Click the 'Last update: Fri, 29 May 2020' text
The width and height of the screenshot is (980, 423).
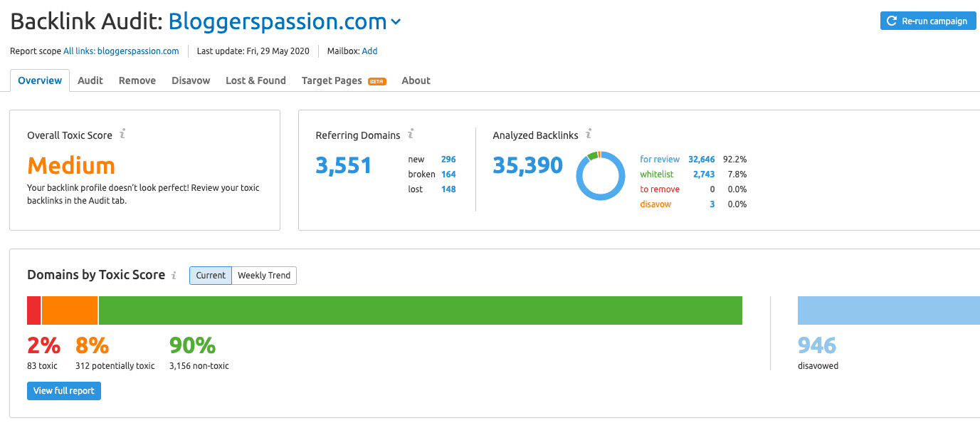(x=254, y=51)
